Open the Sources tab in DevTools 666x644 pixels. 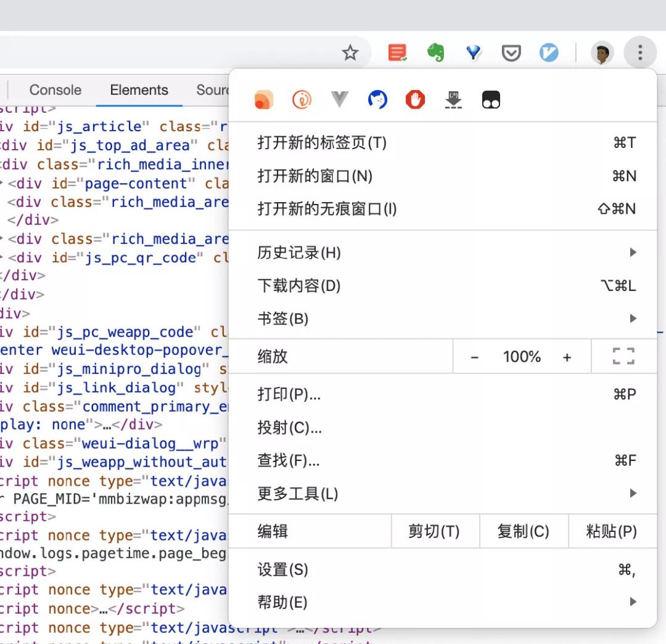point(212,90)
